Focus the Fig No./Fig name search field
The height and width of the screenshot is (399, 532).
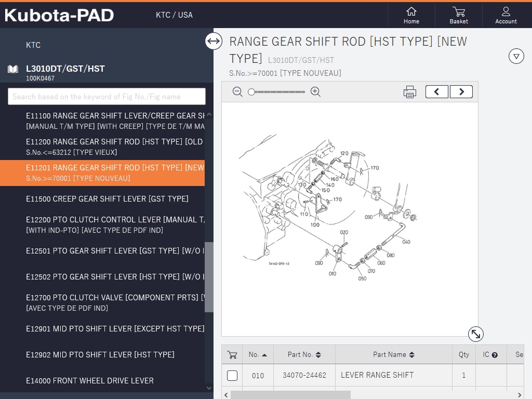(107, 97)
